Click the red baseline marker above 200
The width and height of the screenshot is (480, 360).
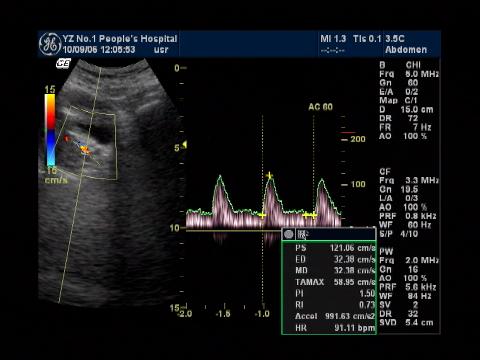348,133
